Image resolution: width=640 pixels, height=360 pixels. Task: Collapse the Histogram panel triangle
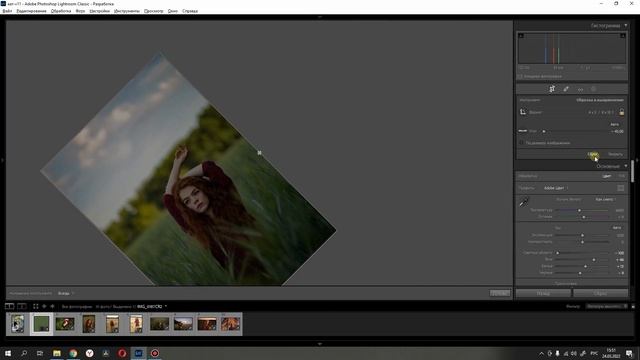626,26
